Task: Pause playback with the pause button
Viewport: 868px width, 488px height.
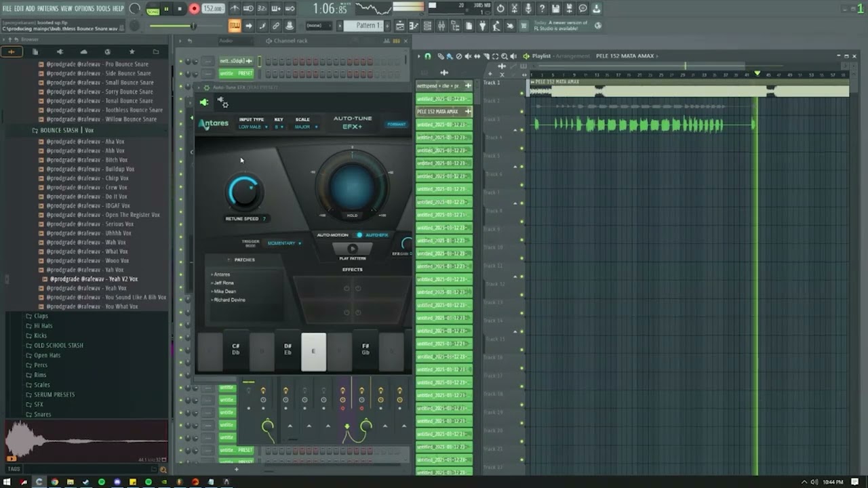Action: (166, 9)
